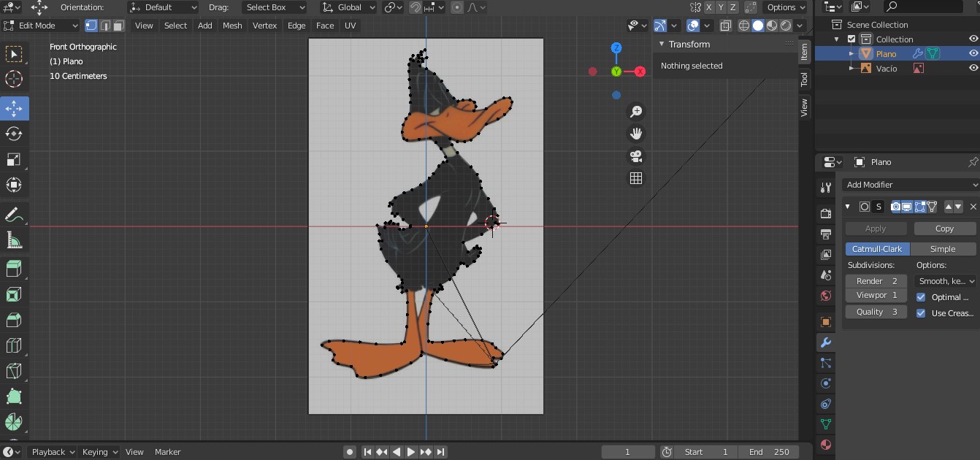Select the Inset Faces tool
The width and height of the screenshot is (980, 460).
click(x=14, y=294)
